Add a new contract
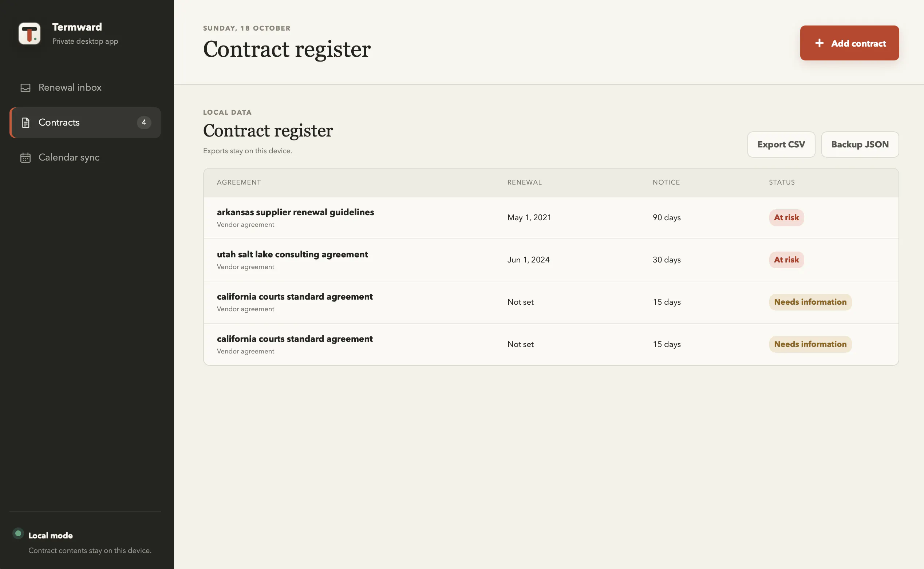The image size is (924, 569). (x=849, y=43)
